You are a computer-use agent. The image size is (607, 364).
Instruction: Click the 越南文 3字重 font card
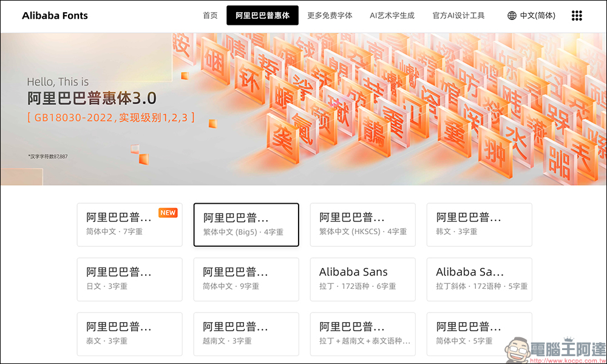pos(246,334)
